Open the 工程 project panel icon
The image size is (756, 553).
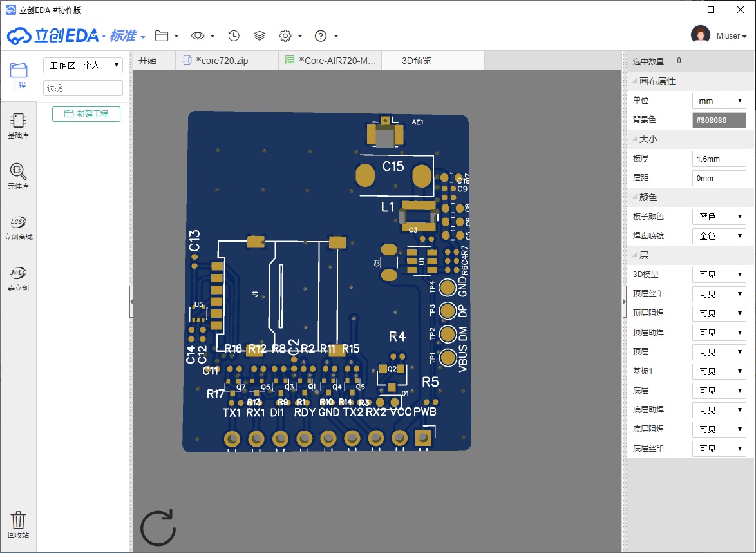pyautogui.click(x=19, y=75)
